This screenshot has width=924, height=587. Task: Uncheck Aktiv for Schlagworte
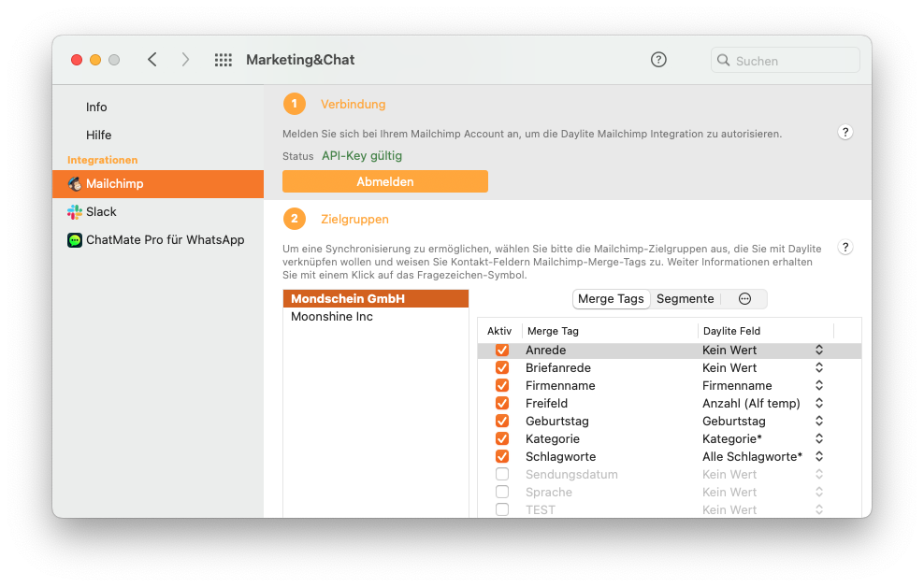coord(502,456)
